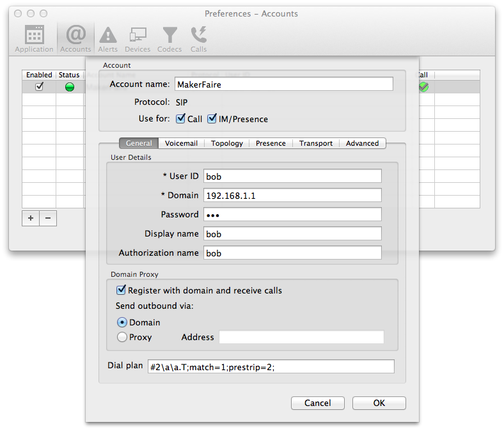Toggle the IM/Presence checkbox
This screenshot has width=504, height=429.
pos(212,119)
